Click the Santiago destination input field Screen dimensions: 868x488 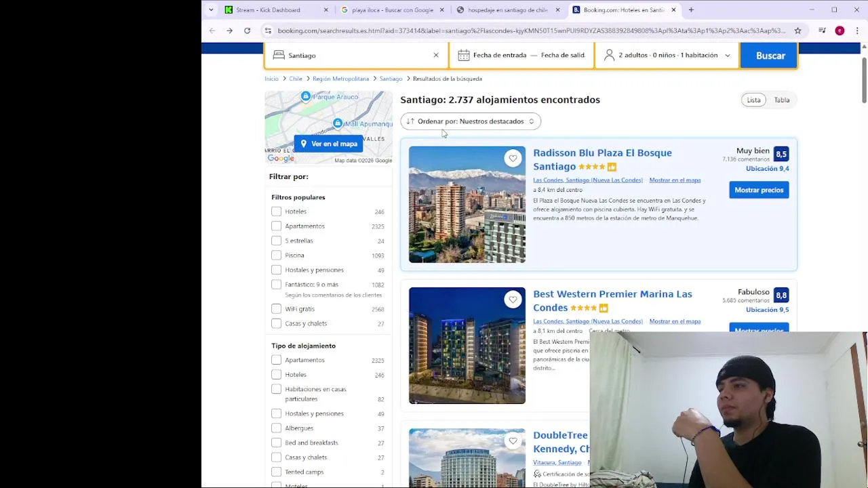tap(358, 56)
